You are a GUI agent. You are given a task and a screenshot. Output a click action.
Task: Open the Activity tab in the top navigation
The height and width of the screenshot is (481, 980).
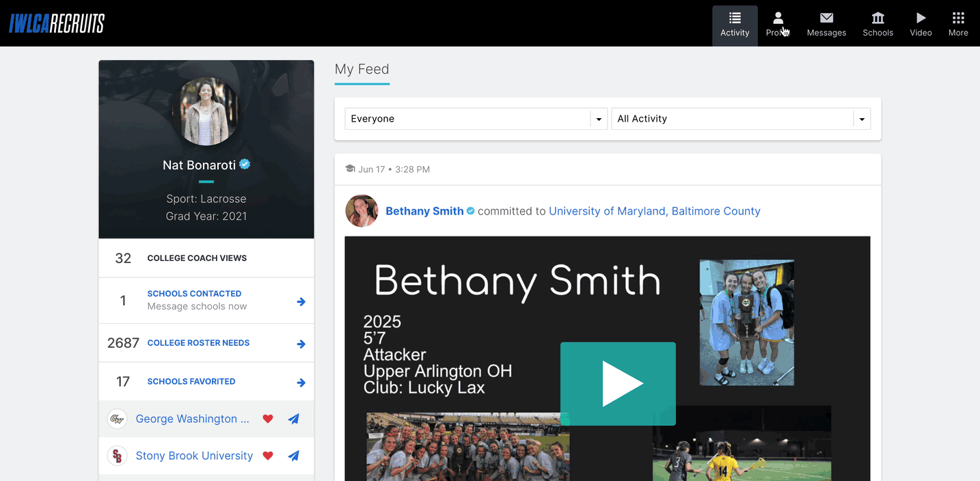point(735,25)
